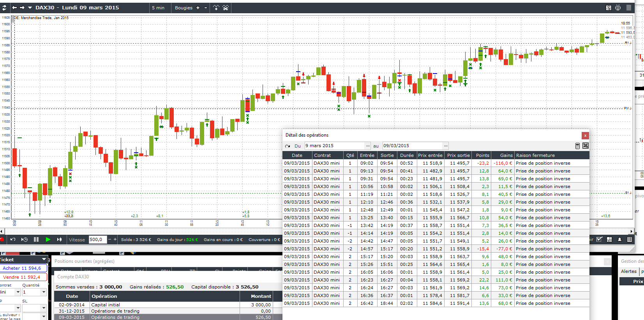
Task: Close the Détail des opérations window
Action: [585, 135]
